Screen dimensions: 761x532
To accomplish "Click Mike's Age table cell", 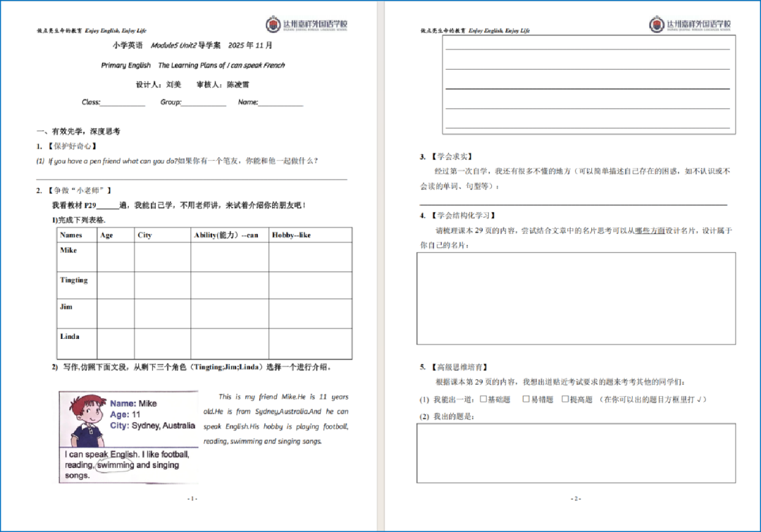I will pos(116,257).
